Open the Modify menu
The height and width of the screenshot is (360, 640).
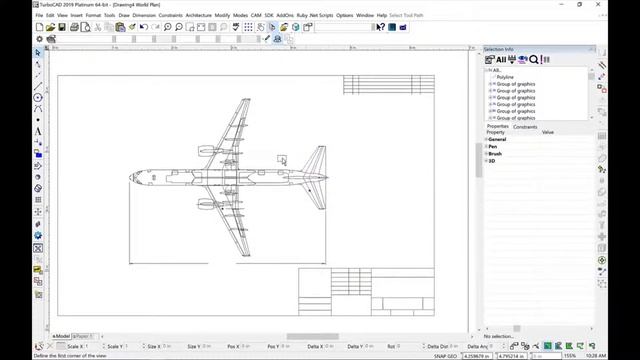[222, 15]
